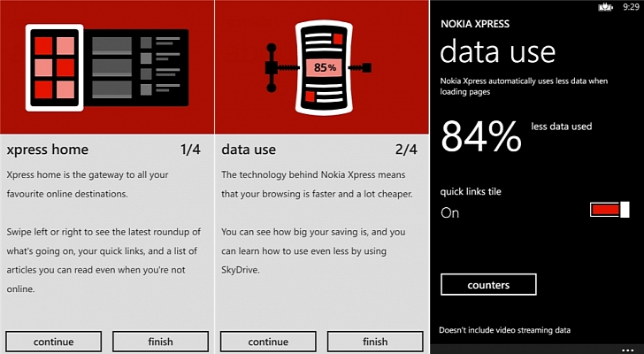The height and width of the screenshot is (354, 644).
Task: Tap continue on the data use tutorial page
Action: pos(268,342)
